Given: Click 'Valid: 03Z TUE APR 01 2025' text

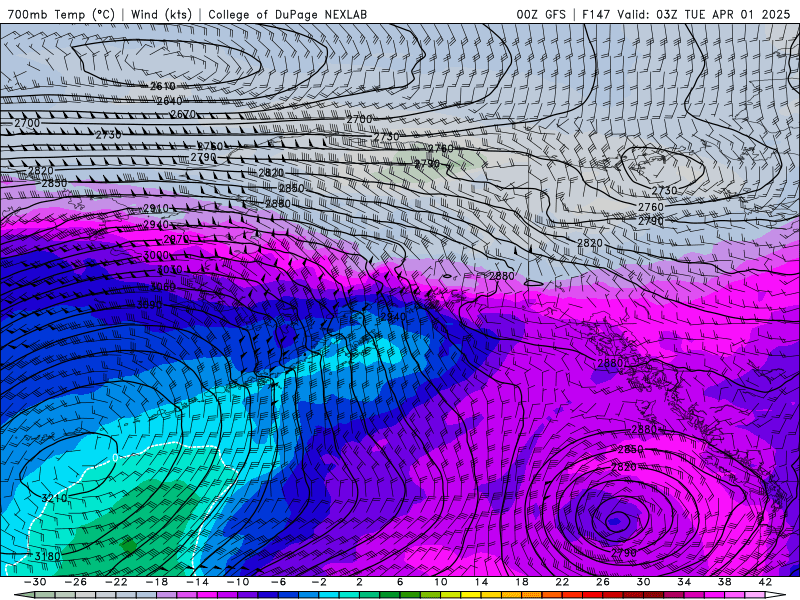Looking at the screenshot, I should (704, 14).
